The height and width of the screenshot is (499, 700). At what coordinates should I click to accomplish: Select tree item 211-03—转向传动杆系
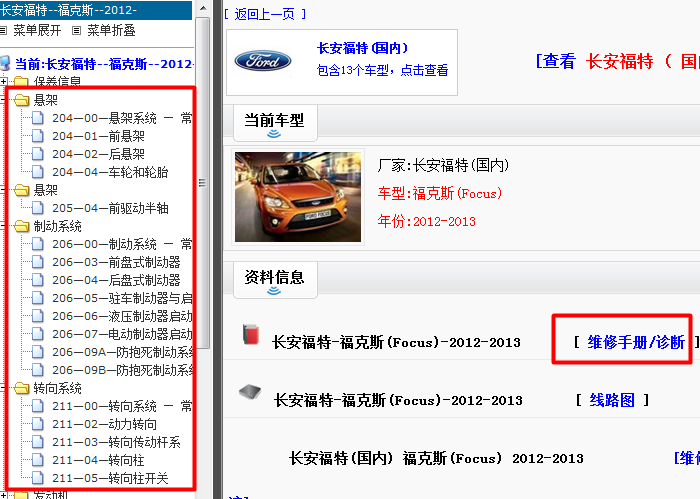[116, 442]
